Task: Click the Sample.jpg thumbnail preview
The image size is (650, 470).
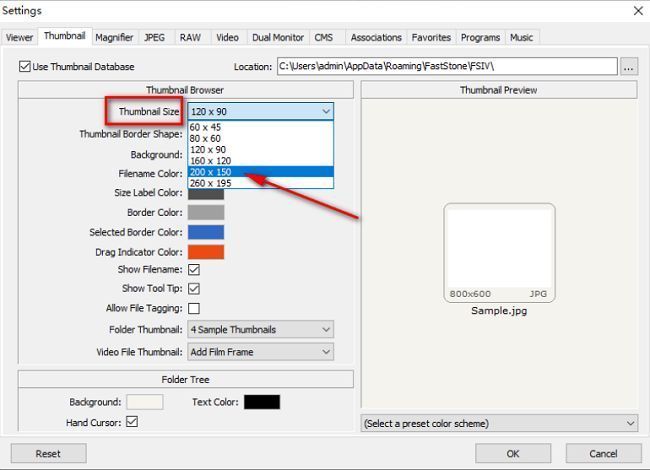Action: [499, 252]
